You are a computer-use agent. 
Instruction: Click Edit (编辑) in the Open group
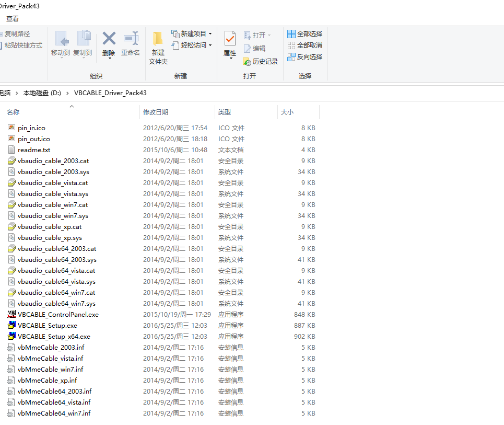pos(254,48)
